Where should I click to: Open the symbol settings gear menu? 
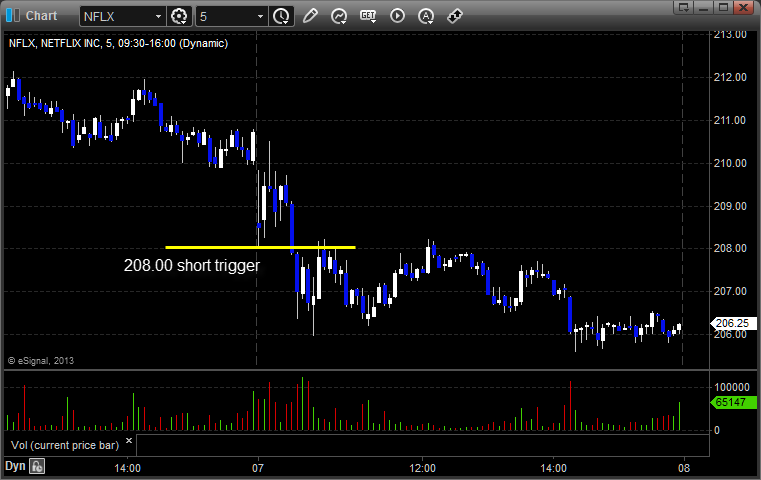point(179,17)
